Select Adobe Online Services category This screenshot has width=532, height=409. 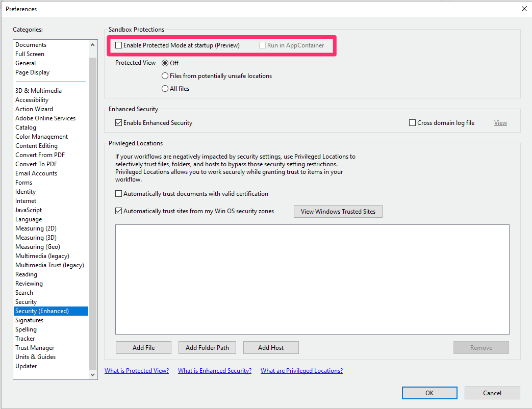[x=51, y=118]
